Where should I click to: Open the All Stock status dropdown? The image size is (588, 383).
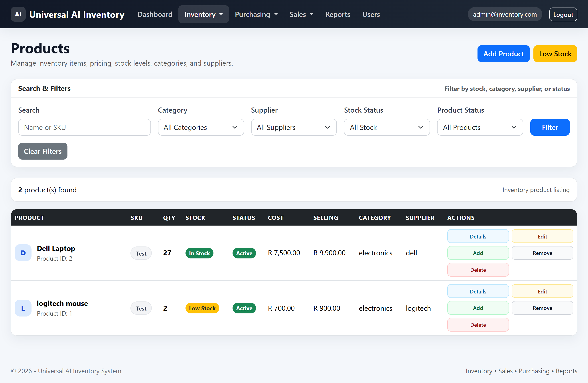coord(387,127)
